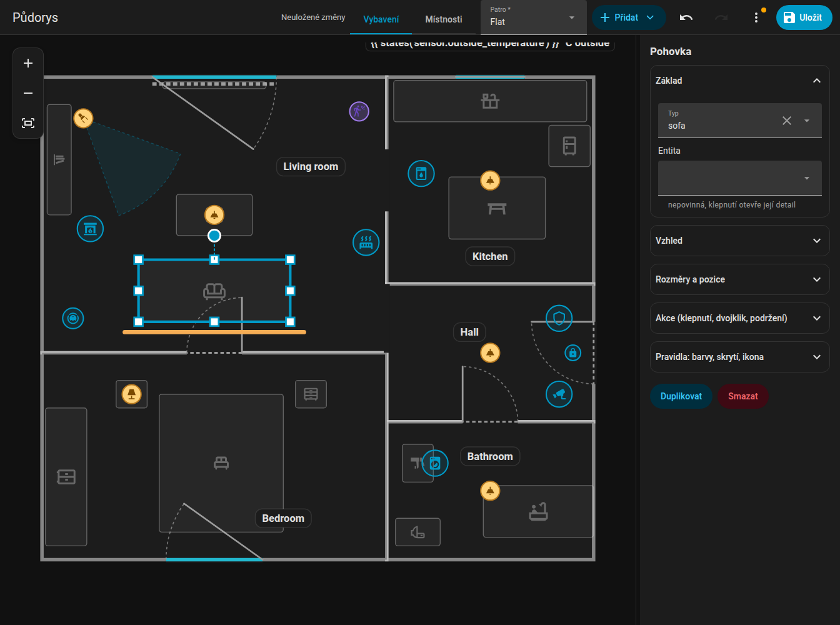Open the Patro Flat floor selector
Viewport: 840px width, 625px height.
tap(534, 17)
